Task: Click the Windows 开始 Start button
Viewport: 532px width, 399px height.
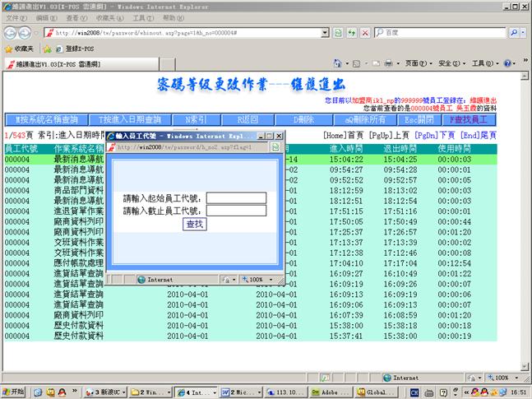Action: [x=14, y=392]
